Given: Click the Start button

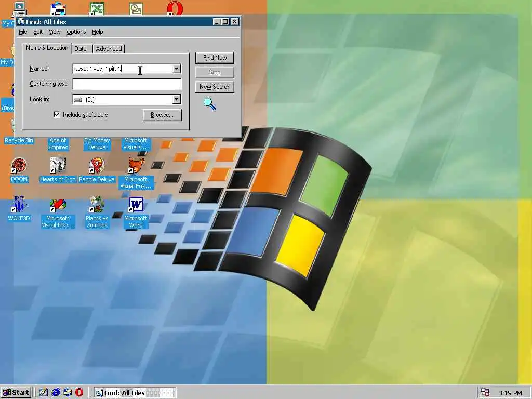Looking at the screenshot, I should point(16,393).
